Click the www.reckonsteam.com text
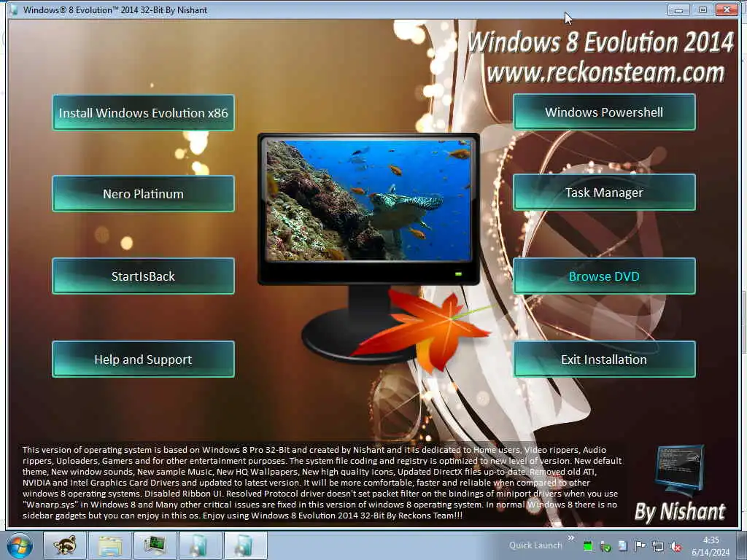Screen dimensions: 747x560 tap(606, 72)
